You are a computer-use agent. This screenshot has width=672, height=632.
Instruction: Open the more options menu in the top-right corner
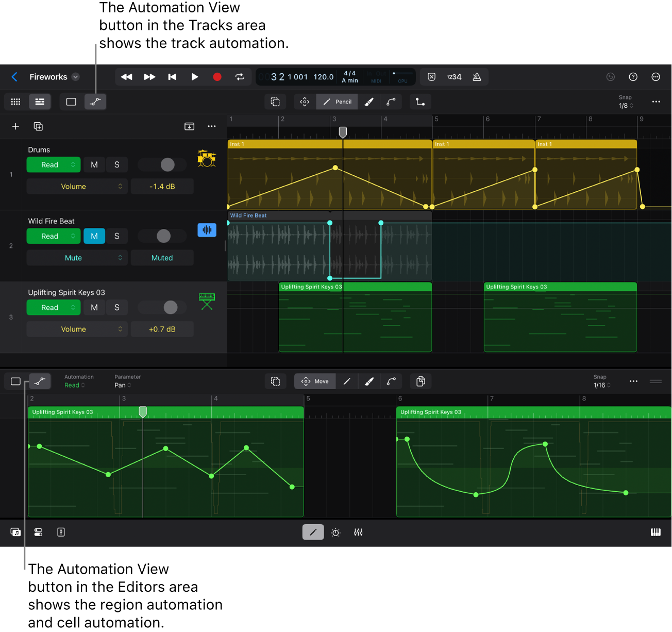click(x=656, y=76)
